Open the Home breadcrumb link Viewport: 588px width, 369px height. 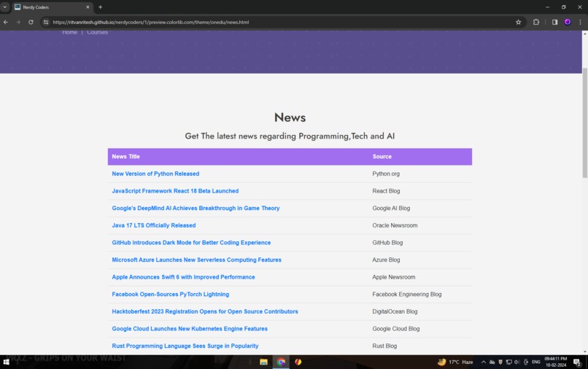tap(70, 32)
